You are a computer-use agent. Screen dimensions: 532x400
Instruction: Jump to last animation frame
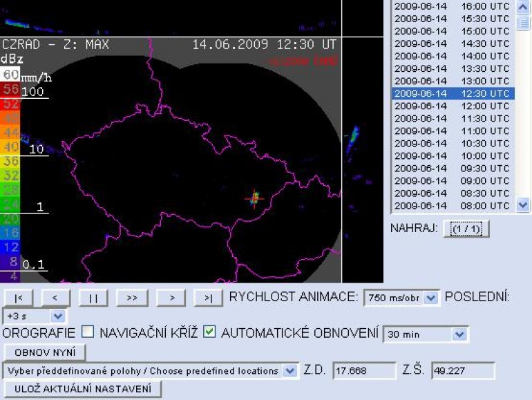click(x=208, y=298)
